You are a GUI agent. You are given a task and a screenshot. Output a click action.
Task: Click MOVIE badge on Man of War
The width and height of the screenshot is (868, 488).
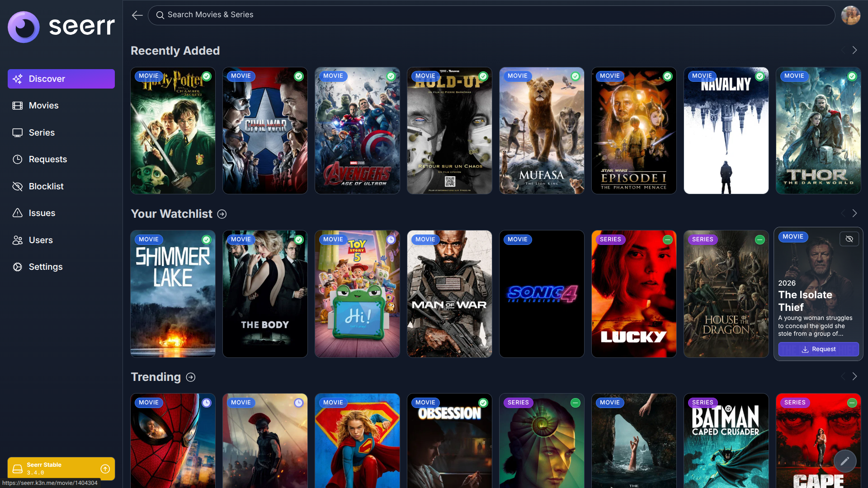pyautogui.click(x=425, y=239)
